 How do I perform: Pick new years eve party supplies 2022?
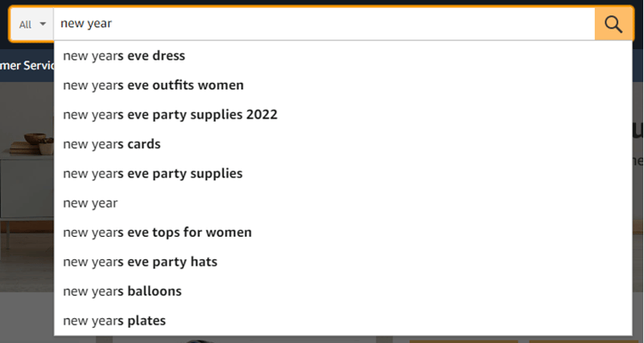point(343,114)
